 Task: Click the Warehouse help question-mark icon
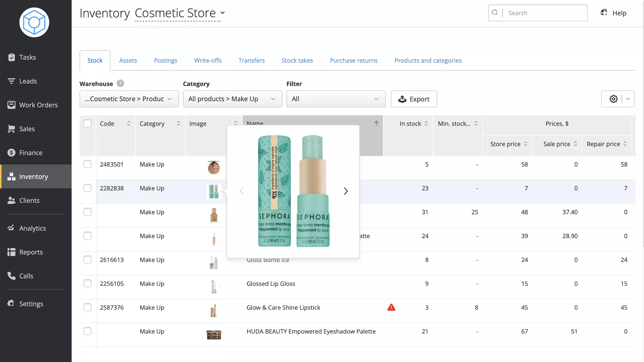pos(120,83)
